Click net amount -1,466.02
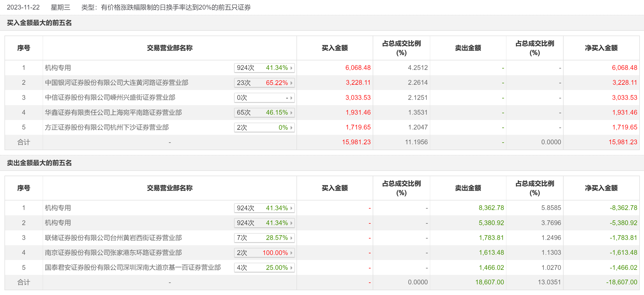This screenshot has height=295, width=644. [624, 268]
